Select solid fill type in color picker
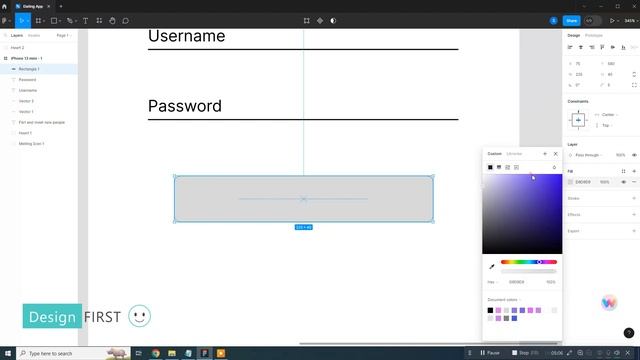 point(490,167)
